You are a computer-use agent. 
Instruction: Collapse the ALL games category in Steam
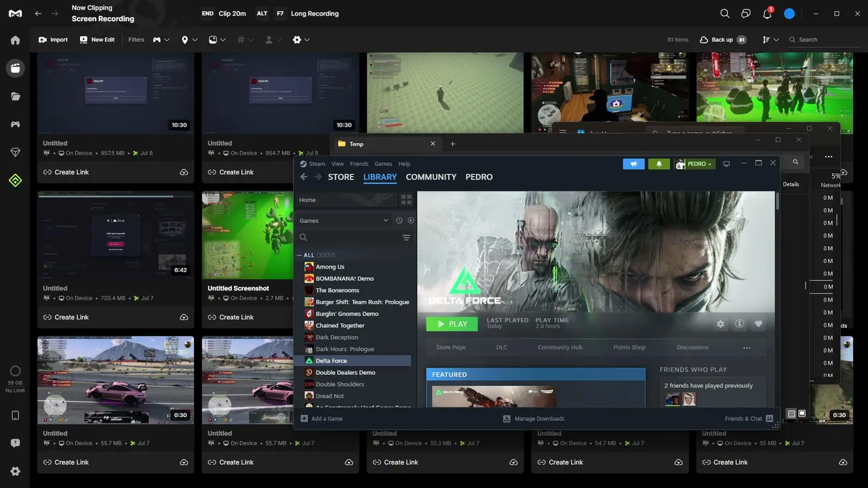point(300,256)
